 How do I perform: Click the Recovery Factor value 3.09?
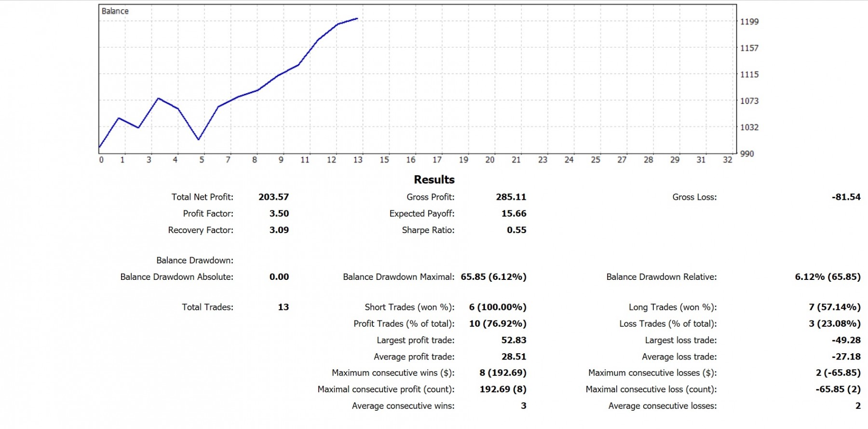279,230
